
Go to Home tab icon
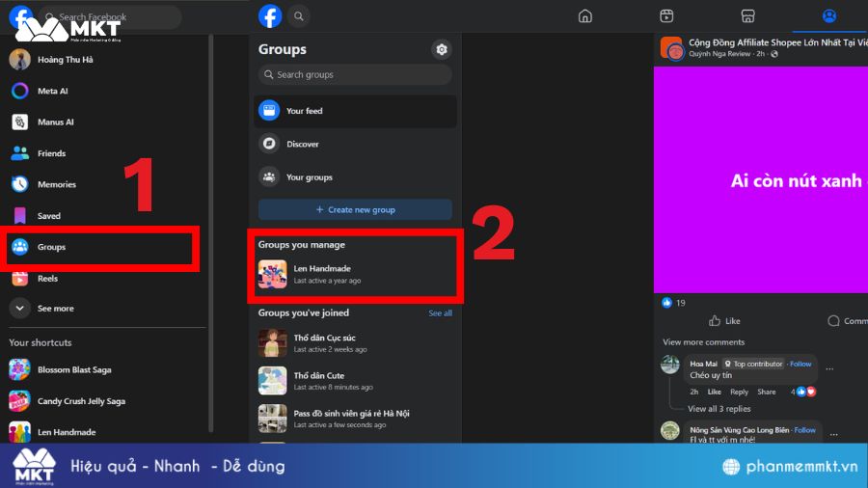[585, 16]
